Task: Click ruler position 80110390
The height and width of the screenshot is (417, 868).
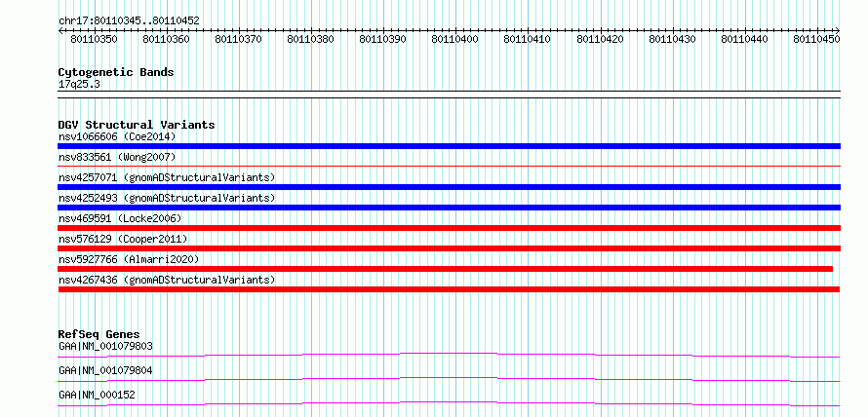Action: [x=383, y=39]
